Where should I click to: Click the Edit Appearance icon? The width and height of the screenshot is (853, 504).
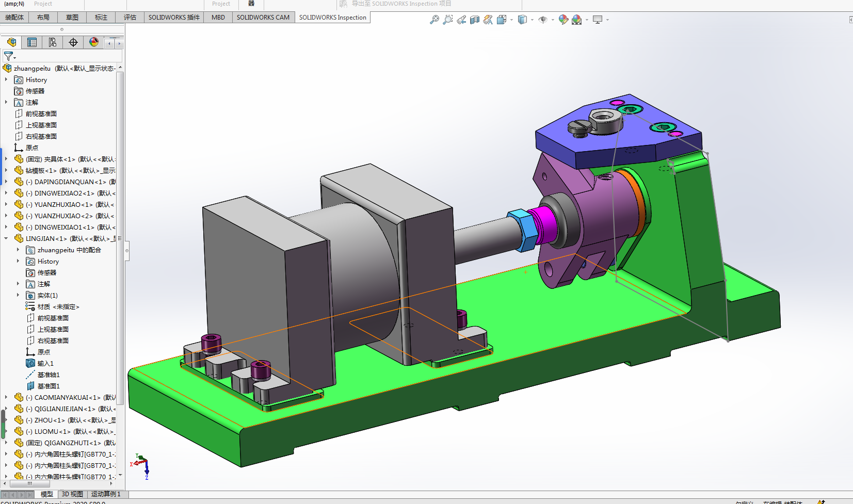(x=563, y=20)
